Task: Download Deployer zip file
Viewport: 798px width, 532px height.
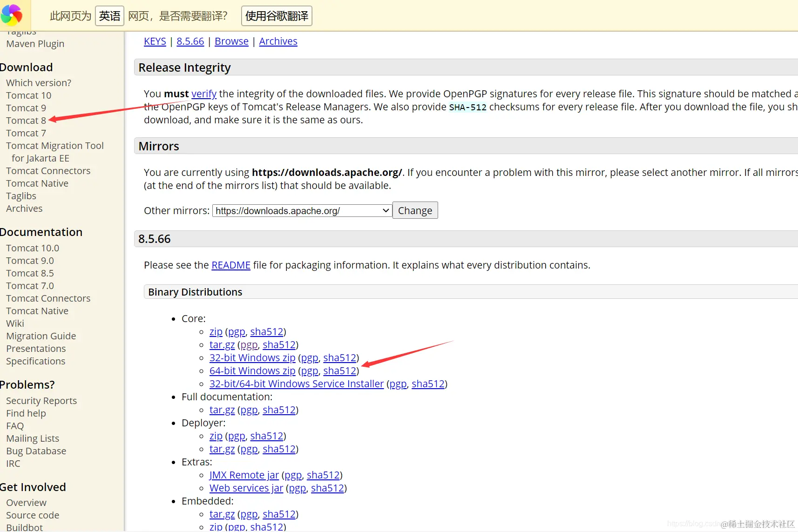Action: [216, 436]
